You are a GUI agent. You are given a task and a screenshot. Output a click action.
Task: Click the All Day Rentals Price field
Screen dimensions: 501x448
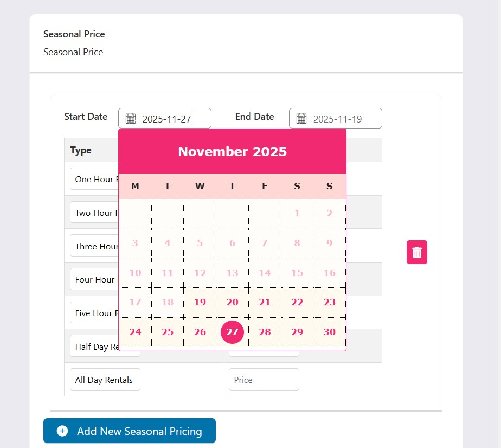264,380
